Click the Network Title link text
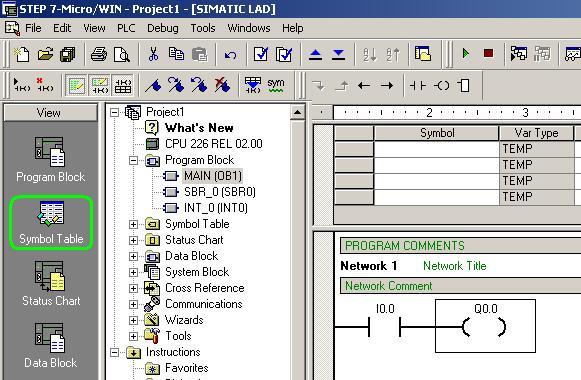 pyautogui.click(x=455, y=266)
